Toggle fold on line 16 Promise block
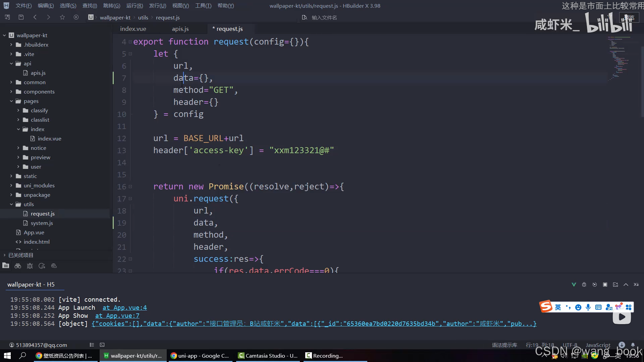The image size is (644, 362). [130, 187]
